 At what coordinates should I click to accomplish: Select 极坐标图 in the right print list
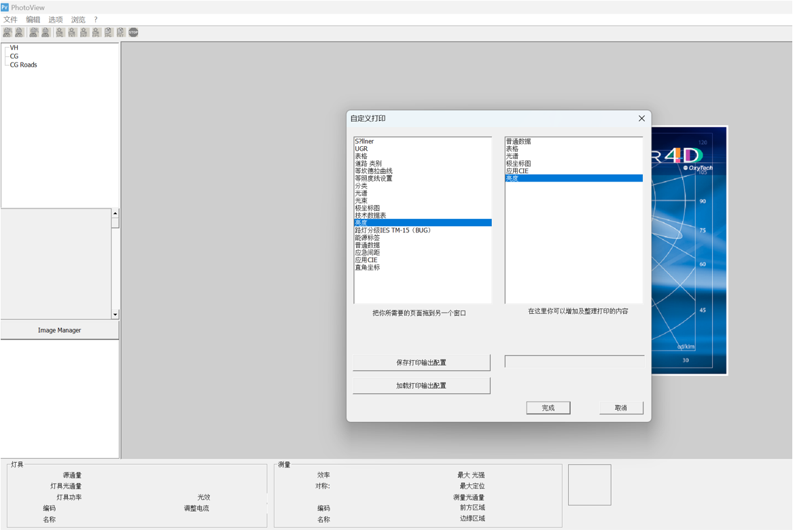[x=518, y=164]
